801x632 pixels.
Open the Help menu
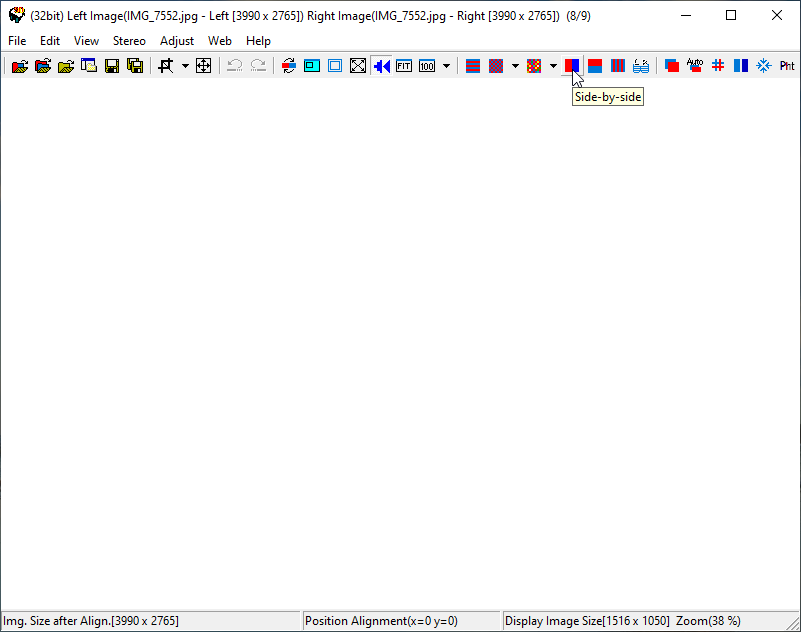point(258,41)
